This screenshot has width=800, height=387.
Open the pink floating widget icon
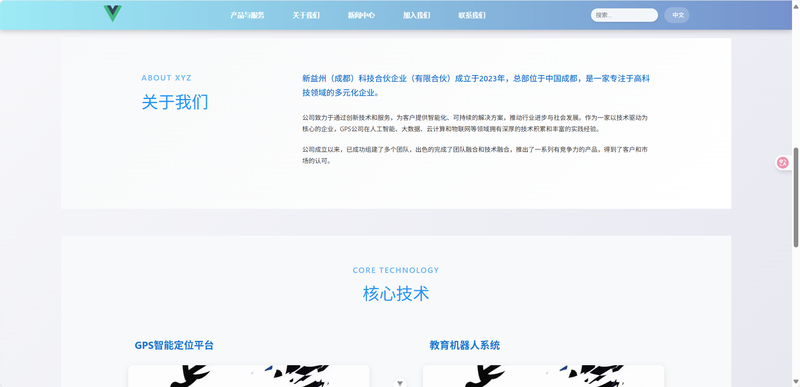click(783, 163)
